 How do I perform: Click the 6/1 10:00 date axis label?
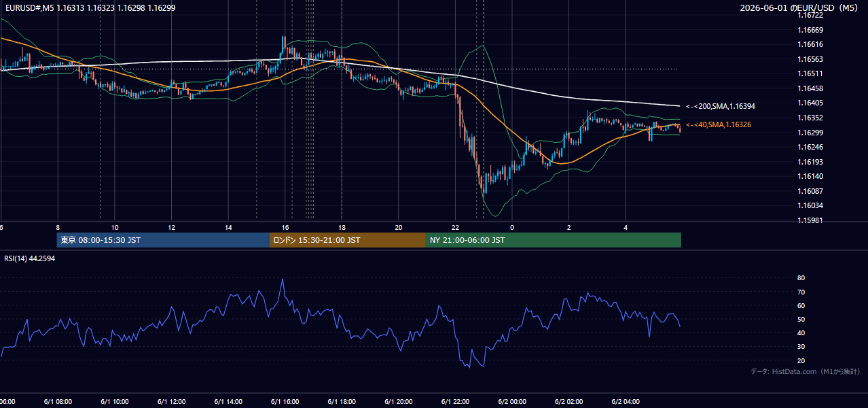[x=115, y=402]
